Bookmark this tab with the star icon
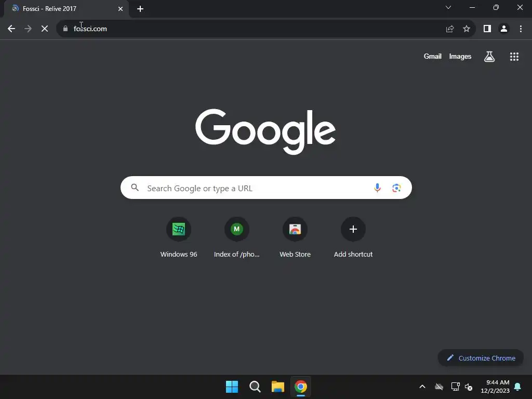This screenshot has width=532, height=399. 467,29
